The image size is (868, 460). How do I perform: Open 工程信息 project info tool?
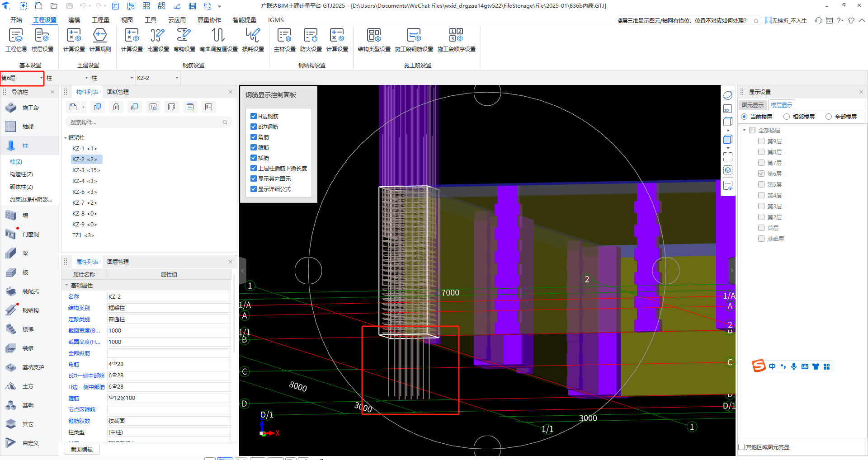[x=16, y=40]
